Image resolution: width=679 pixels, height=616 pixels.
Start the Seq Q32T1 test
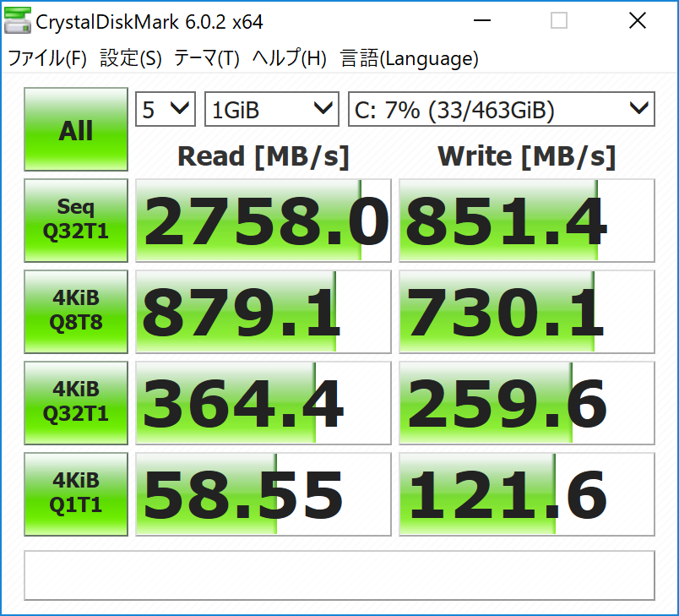click(76, 220)
